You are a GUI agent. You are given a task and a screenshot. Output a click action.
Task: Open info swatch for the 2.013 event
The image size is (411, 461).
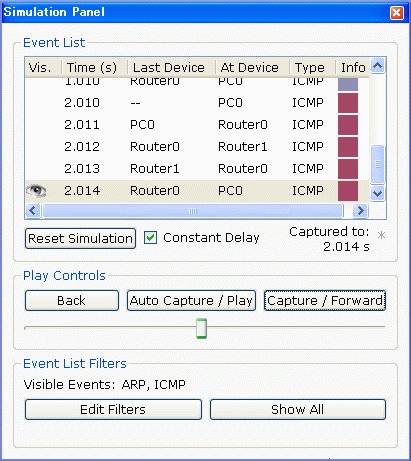point(348,169)
